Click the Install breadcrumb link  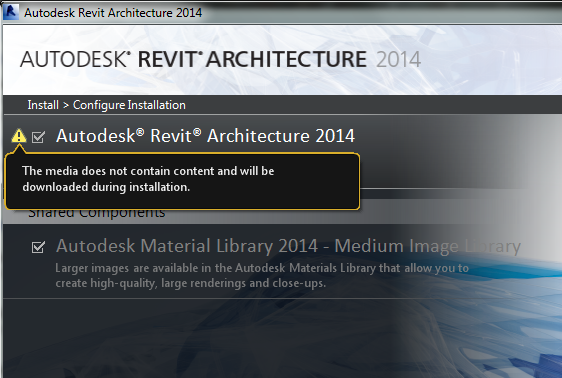coord(43,105)
